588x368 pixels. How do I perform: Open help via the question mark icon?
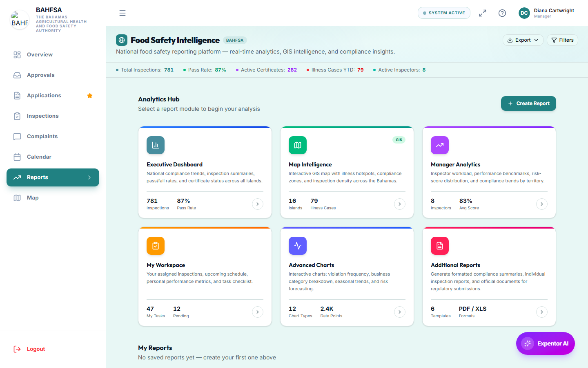[x=502, y=13]
